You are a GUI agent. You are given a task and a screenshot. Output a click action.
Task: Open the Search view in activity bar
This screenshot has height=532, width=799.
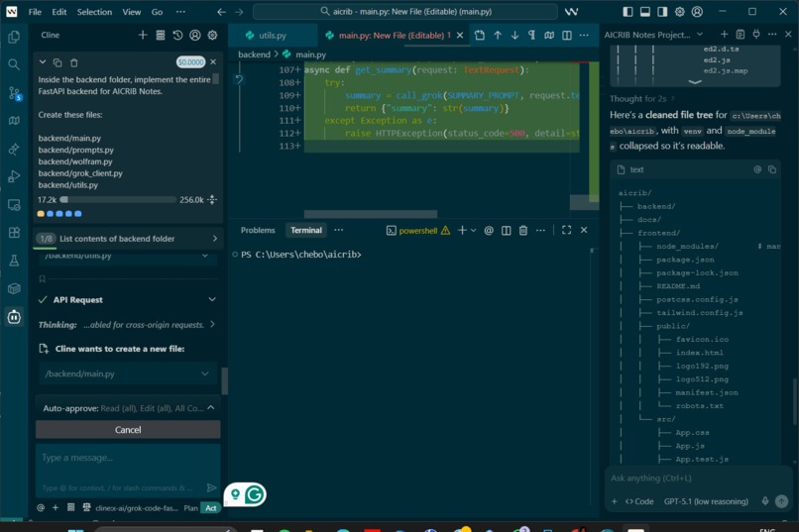[14, 64]
